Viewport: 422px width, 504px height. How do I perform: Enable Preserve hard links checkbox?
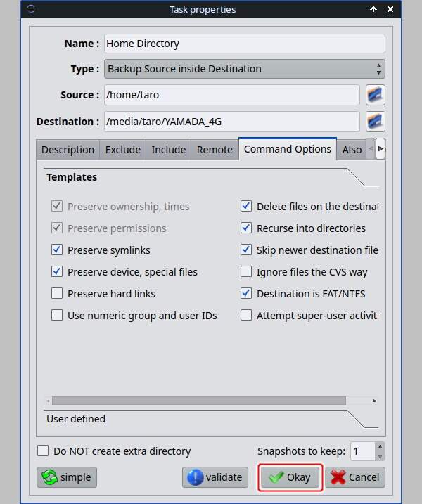coord(58,294)
